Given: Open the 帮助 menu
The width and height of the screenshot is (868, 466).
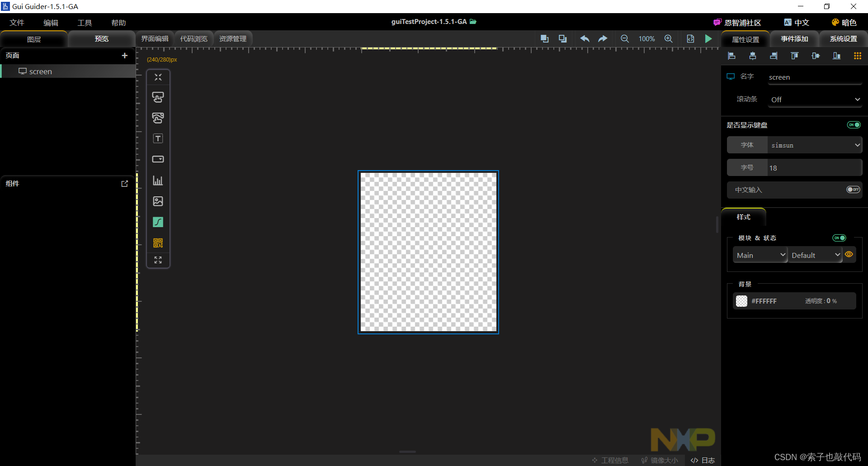Looking at the screenshot, I should tap(118, 23).
